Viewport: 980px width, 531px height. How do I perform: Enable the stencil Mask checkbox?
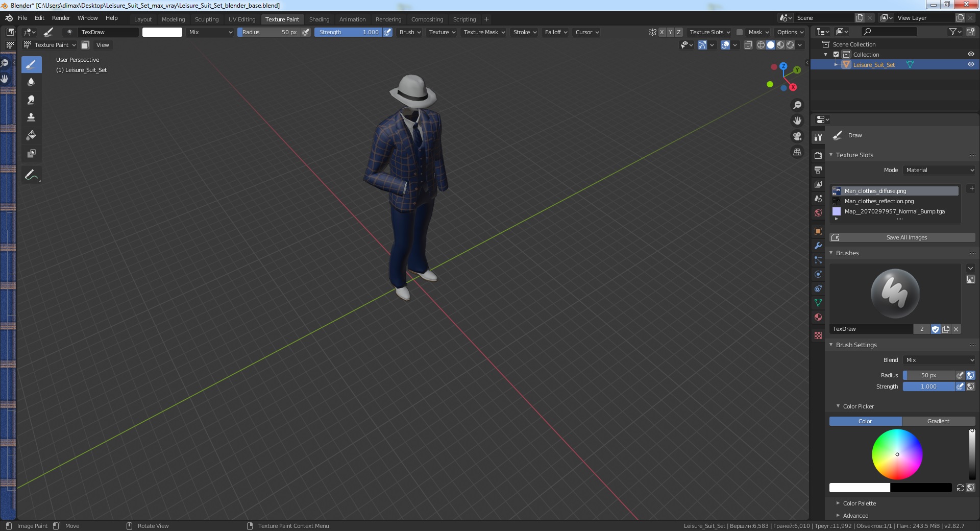click(740, 32)
